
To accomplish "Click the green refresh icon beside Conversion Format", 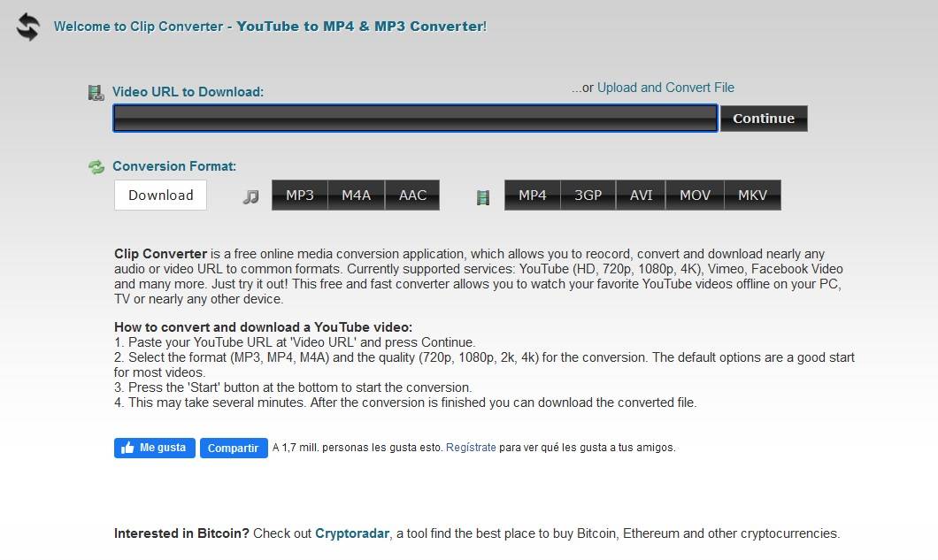I will (x=96, y=167).
